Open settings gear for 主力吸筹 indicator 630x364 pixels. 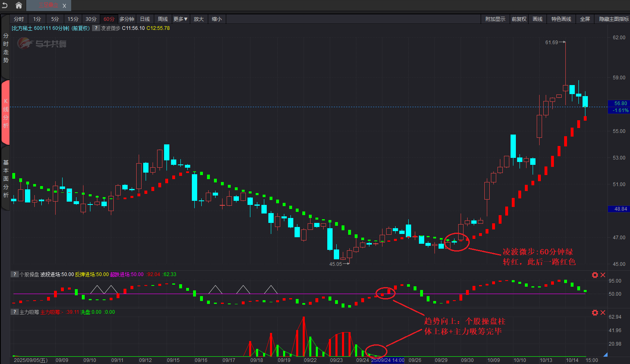tap(595, 312)
